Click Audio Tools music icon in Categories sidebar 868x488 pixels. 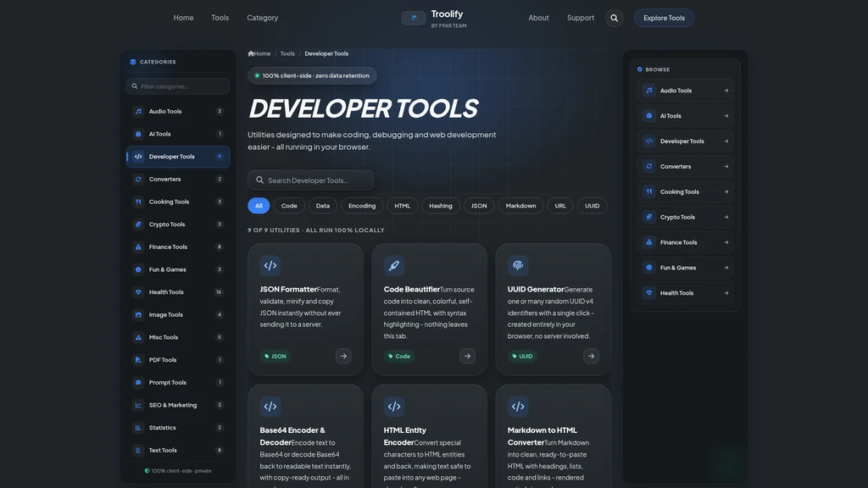(x=138, y=111)
